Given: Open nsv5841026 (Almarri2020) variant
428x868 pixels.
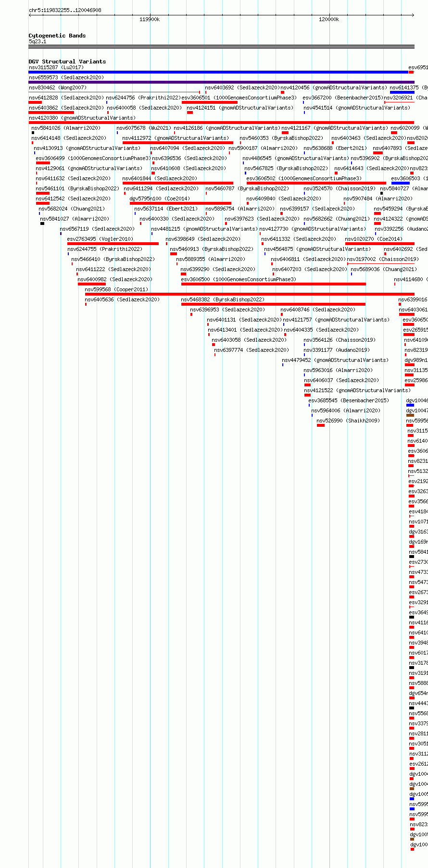Looking at the screenshot, I should point(66,128).
